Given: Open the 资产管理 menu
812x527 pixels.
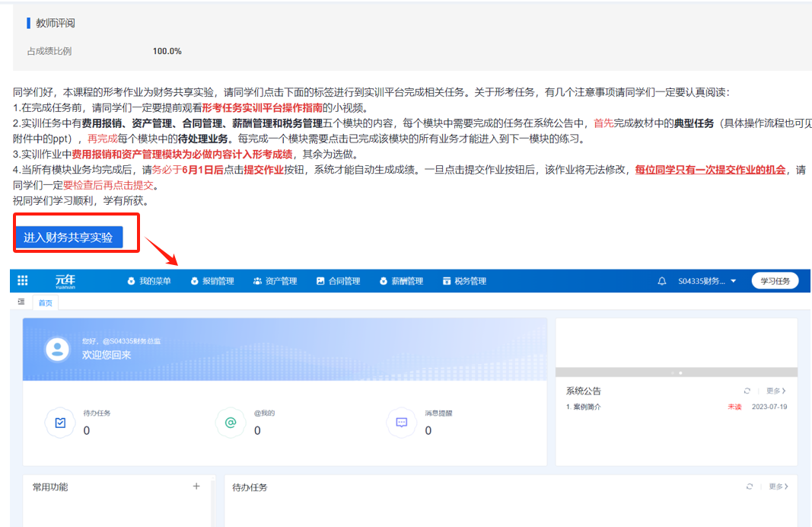Looking at the screenshot, I should coord(275,281).
